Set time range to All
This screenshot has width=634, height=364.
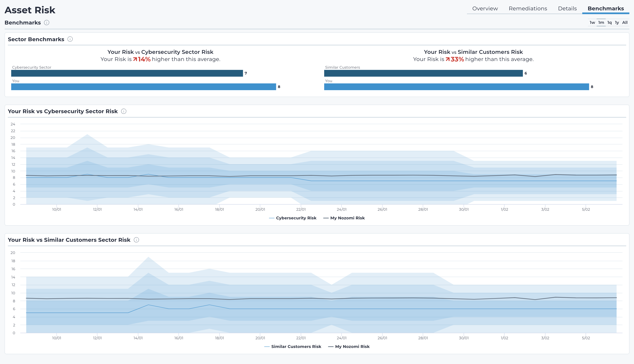[x=625, y=23]
